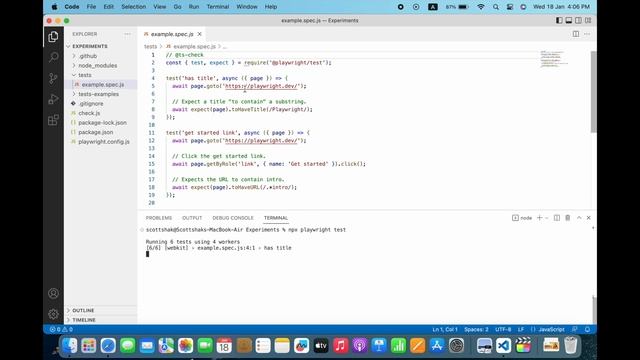Screen dimensions: 640x360
Task: Open the Search view in activity bar
Action: pos(53,57)
